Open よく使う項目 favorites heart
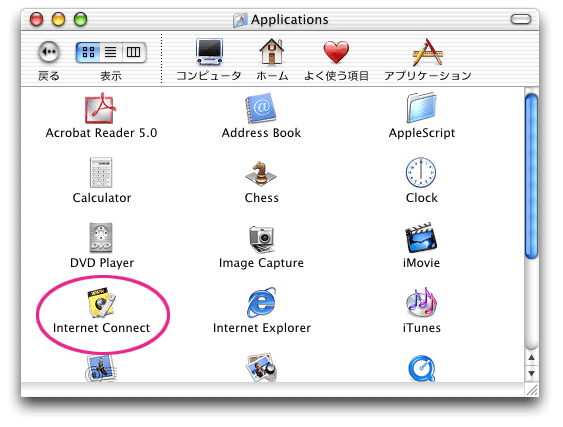 coord(336,52)
